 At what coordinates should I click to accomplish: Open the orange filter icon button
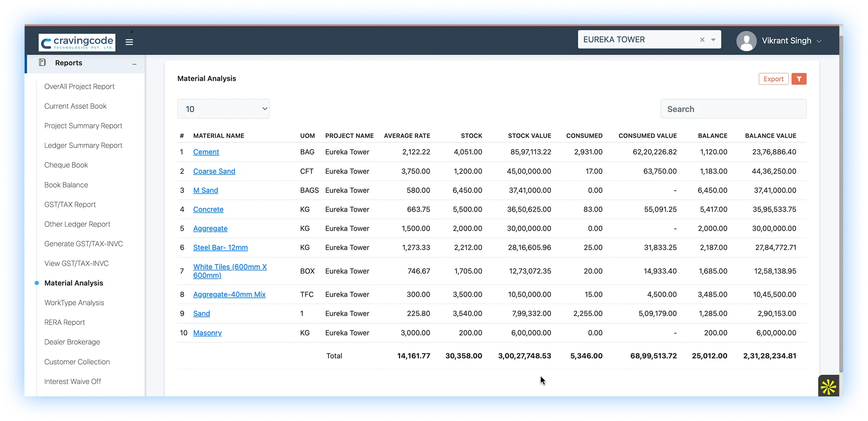coord(799,79)
